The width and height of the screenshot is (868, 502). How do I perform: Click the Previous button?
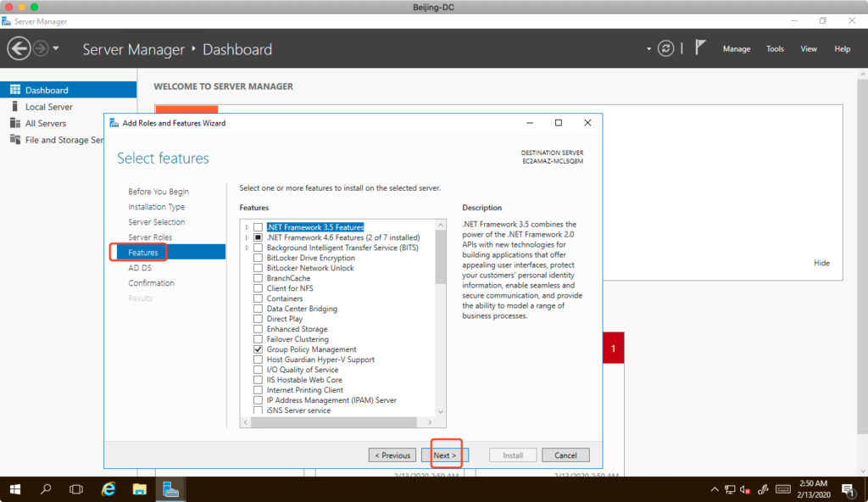pos(392,455)
